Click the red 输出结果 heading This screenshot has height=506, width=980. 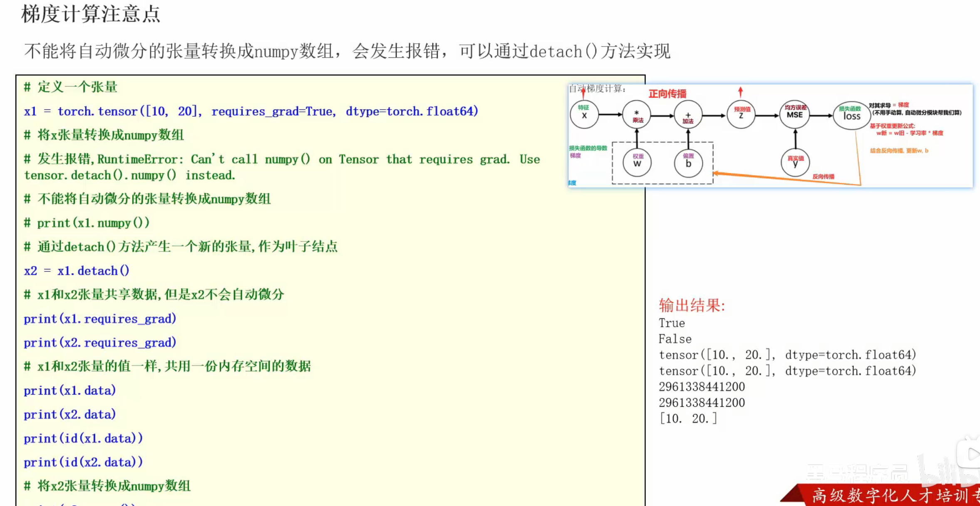(692, 306)
